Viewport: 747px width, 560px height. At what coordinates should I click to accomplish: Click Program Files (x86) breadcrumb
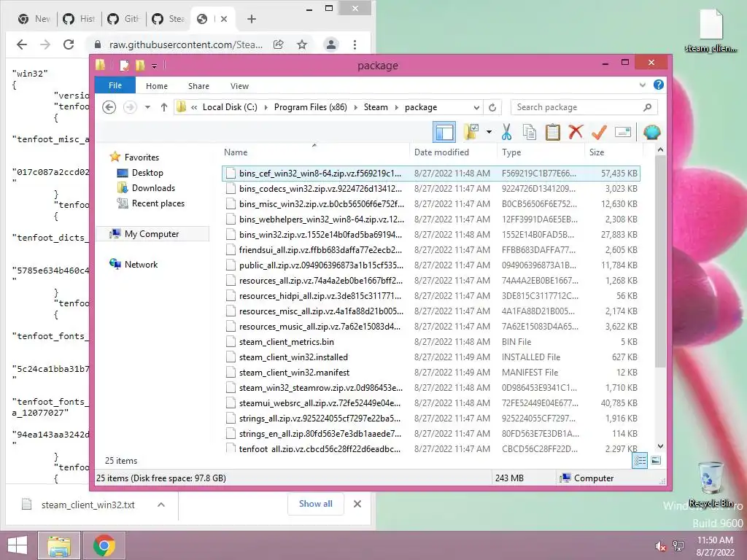click(x=311, y=107)
